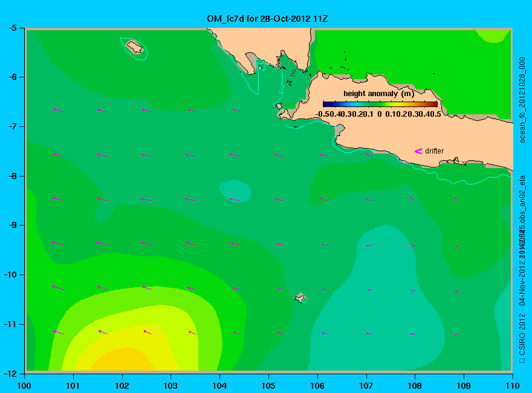532x393 pixels.
Task: Click the magenta drifter arrow legend symbol
Action: click(x=418, y=151)
